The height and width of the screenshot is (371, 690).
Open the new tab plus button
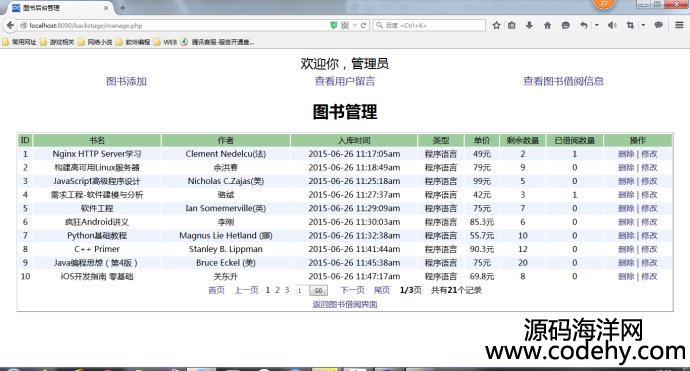(123, 8)
